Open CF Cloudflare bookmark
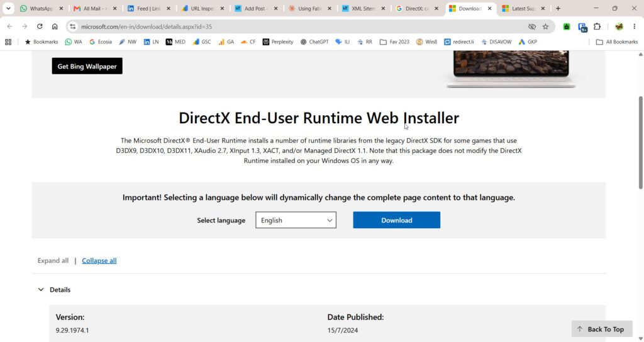Viewport: 644px width, 342px height. point(248,42)
